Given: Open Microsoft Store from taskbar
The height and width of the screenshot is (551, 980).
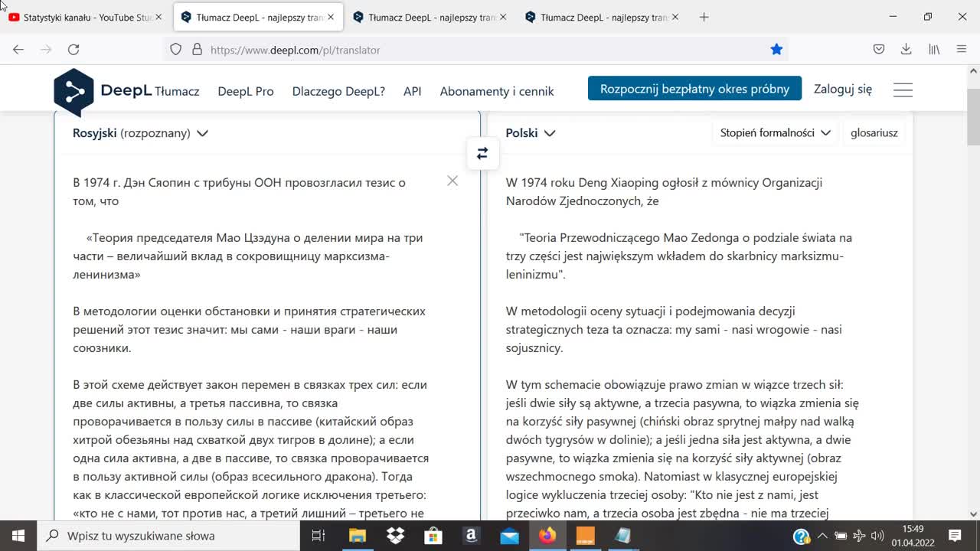Looking at the screenshot, I should click(x=433, y=536).
